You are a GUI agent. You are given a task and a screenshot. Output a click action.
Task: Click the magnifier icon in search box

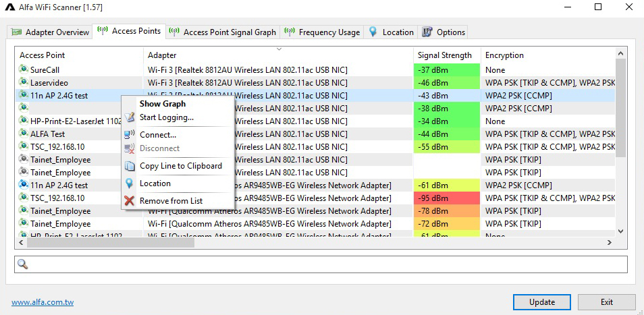22,264
